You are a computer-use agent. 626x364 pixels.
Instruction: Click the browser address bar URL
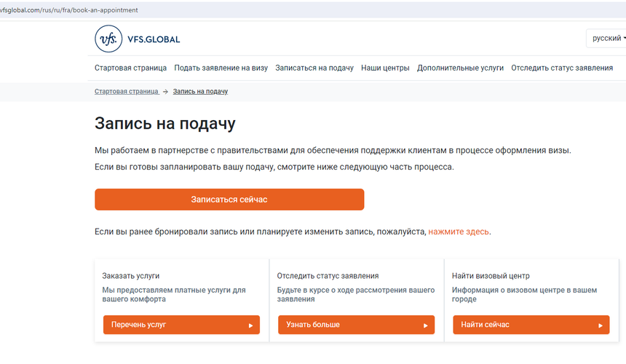[68, 10]
